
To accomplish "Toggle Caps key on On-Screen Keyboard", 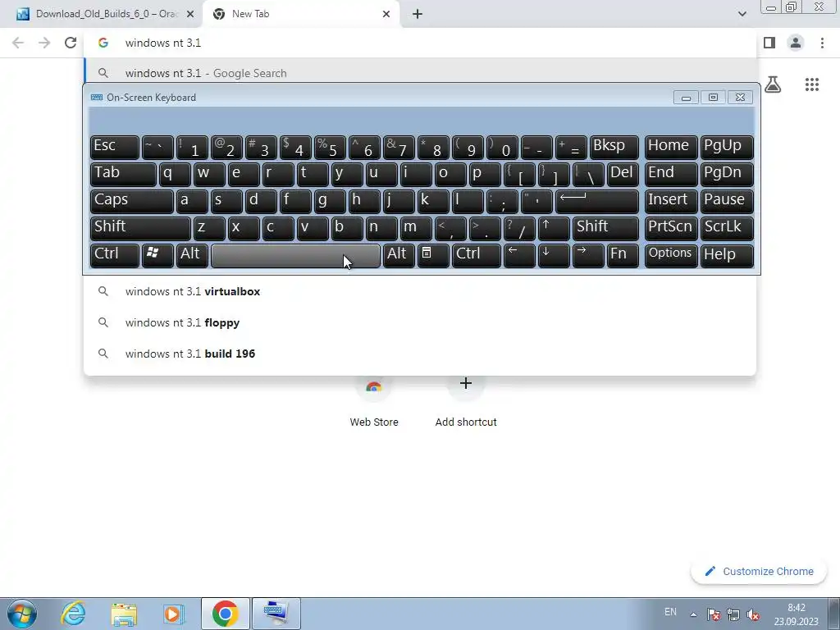I will point(132,201).
